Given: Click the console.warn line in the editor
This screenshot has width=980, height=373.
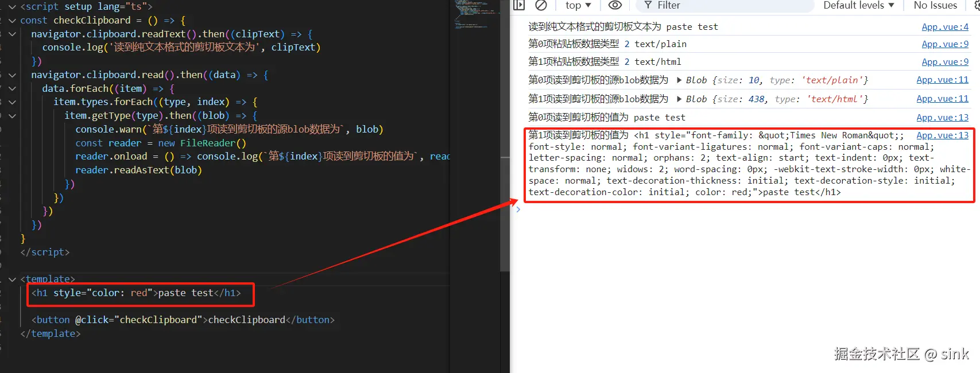Looking at the screenshot, I should [229, 130].
